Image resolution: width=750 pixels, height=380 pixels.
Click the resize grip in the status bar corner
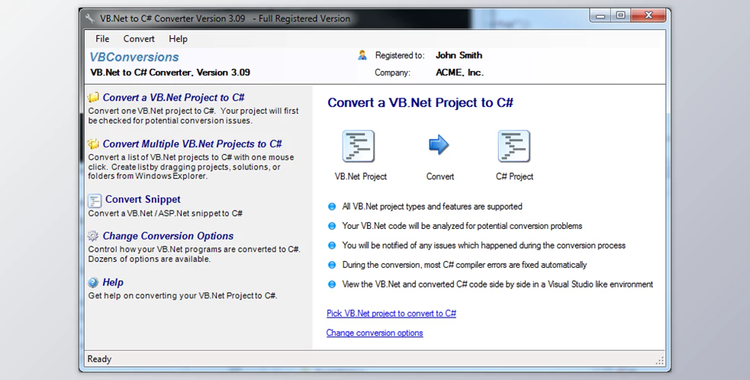660,360
